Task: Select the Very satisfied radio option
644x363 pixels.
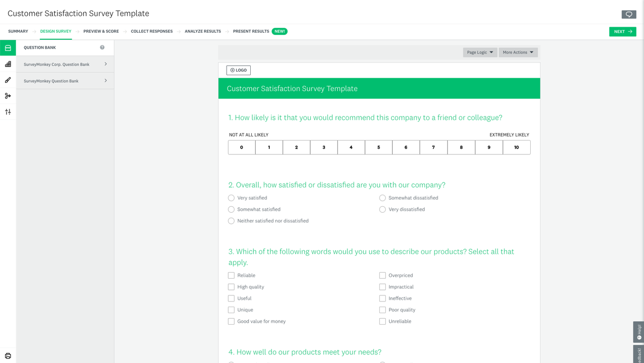Action: [x=231, y=198]
